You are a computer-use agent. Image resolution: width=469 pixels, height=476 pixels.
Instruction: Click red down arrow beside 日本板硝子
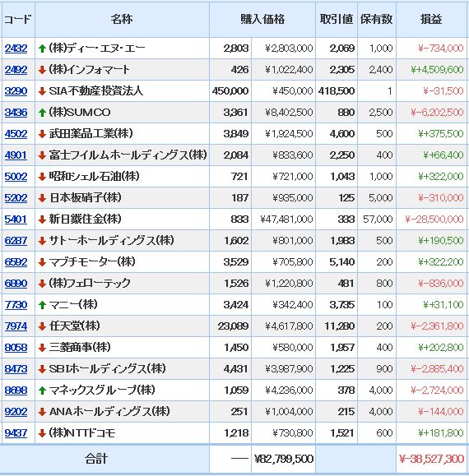(x=42, y=198)
